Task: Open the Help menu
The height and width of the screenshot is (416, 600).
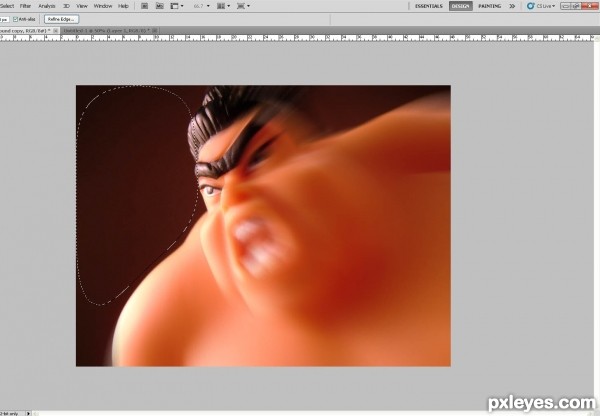Action: click(123, 6)
